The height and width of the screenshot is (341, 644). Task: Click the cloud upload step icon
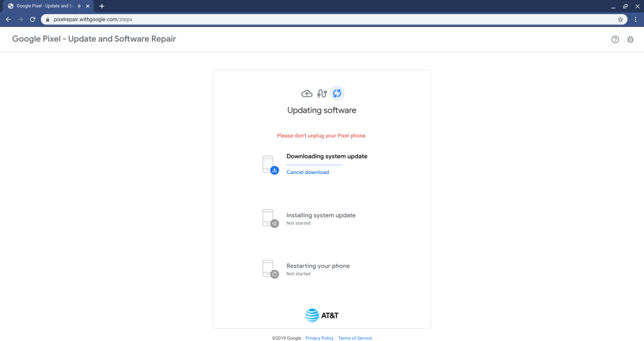point(307,93)
